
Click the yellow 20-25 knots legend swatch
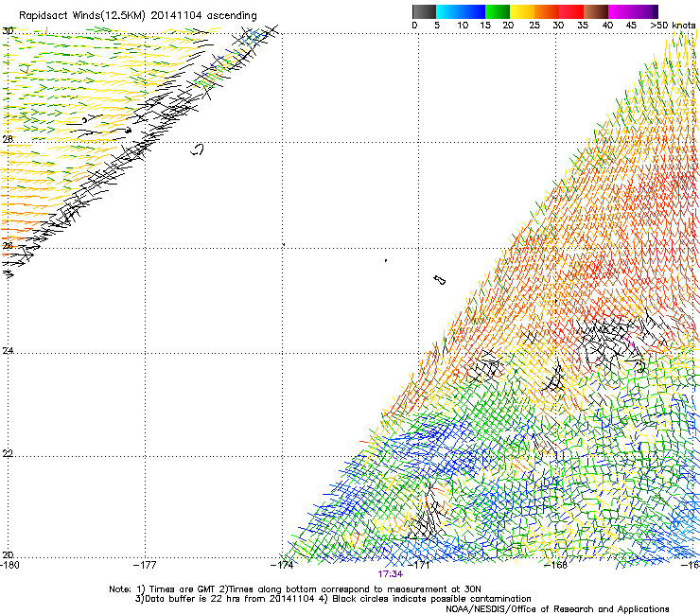point(522,11)
